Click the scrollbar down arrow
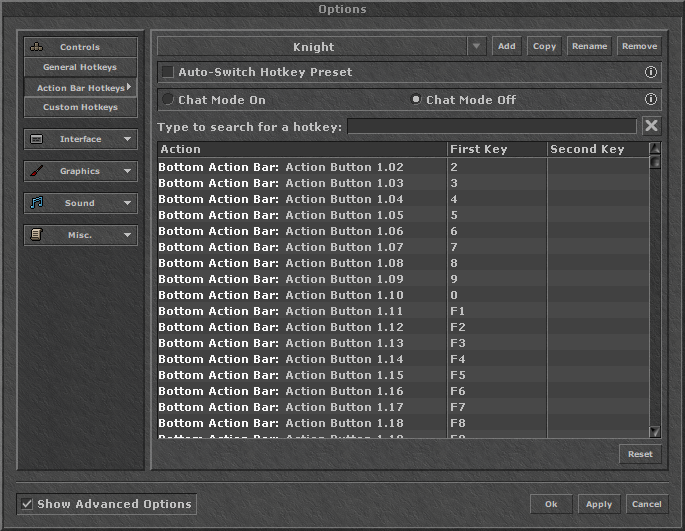 click(655, 432)
